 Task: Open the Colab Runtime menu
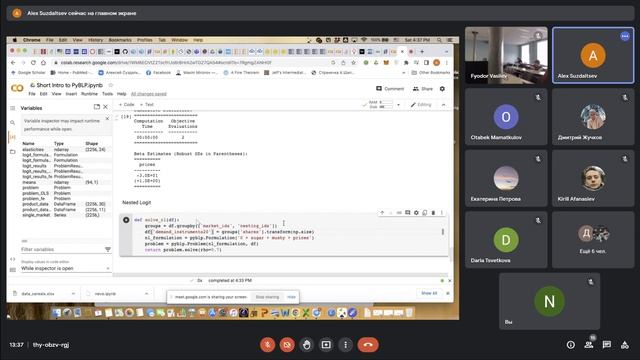tap(89, 94)
